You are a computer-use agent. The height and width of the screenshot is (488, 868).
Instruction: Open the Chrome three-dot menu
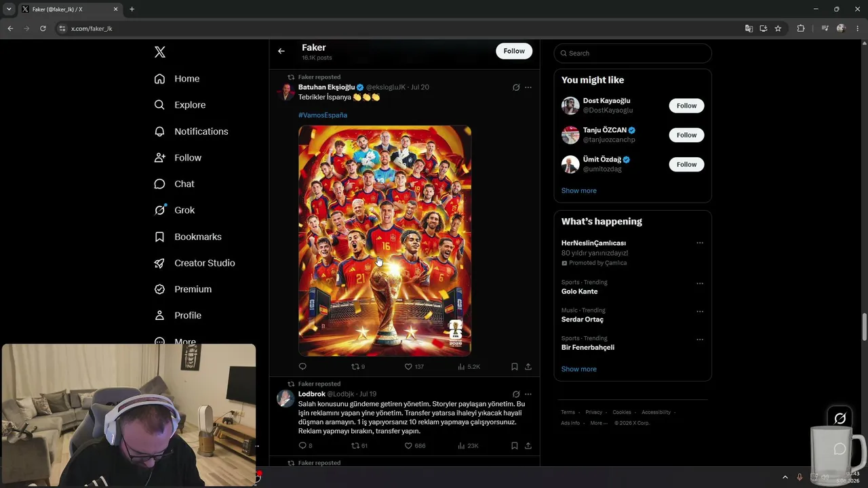pos(858,28)
